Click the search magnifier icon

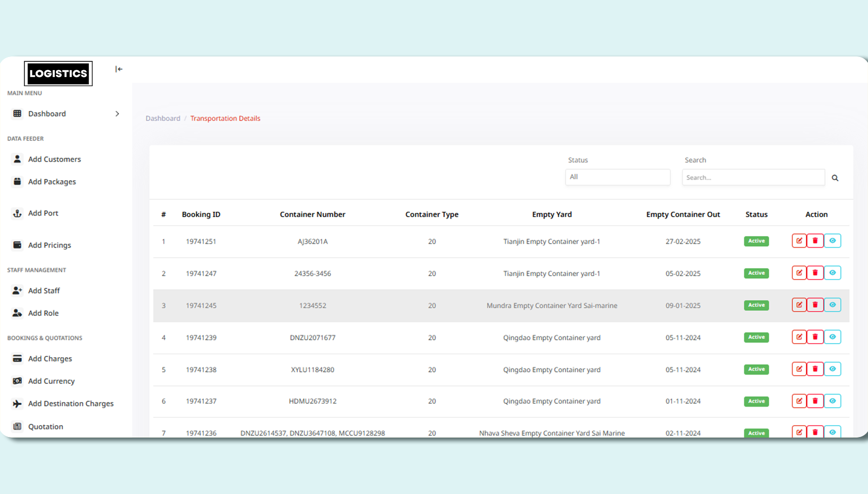[x=835, y=178]
